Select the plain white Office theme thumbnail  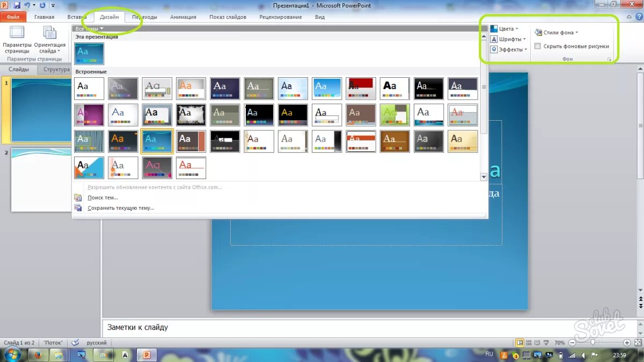tap(89, 88)
